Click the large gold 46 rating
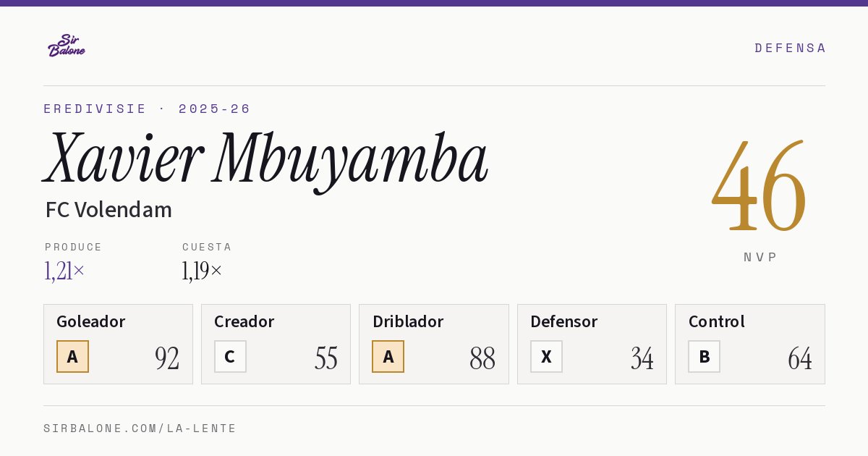 pyautogui.click(x=759, y=187)
